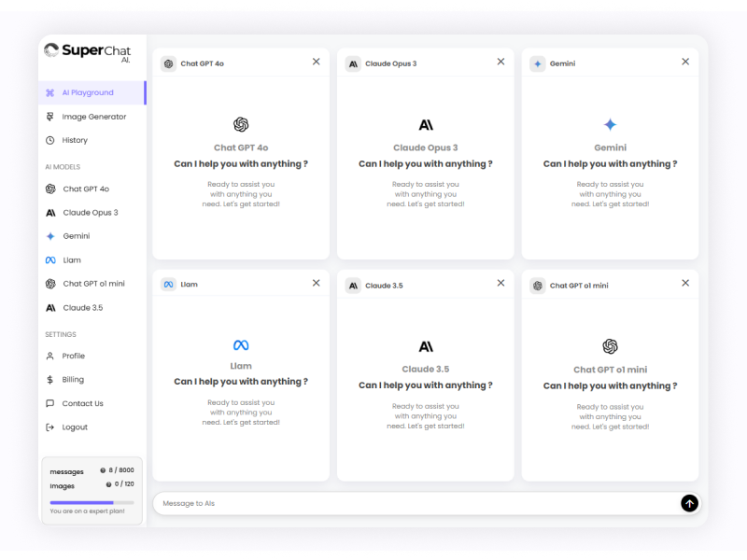Open the Image Generator page
The width and height of the screenshot is (747, 560).
[92, 117]
